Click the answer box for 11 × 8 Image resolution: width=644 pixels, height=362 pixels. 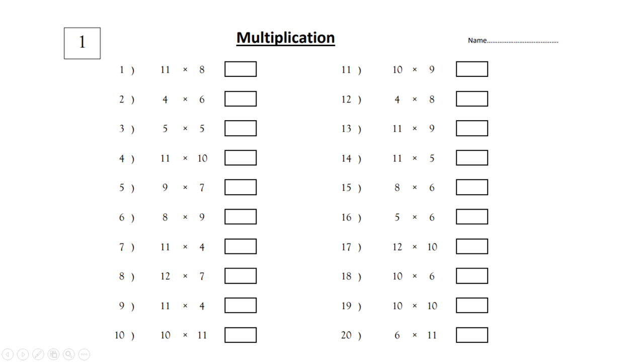pos(240,69)
